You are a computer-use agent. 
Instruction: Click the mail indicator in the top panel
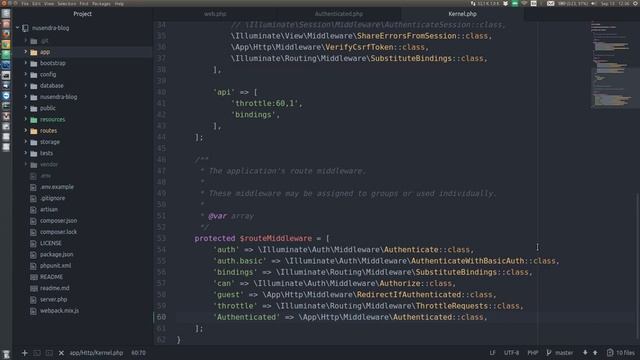click(551, 3)
